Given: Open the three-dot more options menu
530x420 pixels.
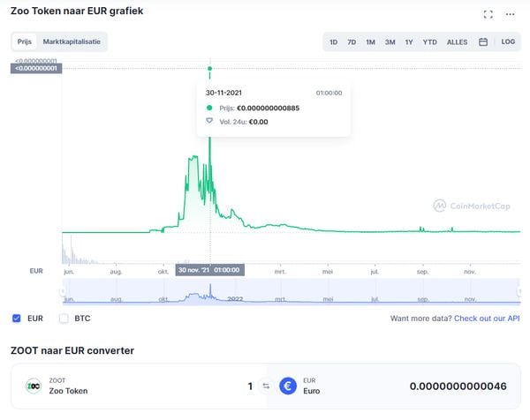Looking at the screenshot, I should (510, 14).
